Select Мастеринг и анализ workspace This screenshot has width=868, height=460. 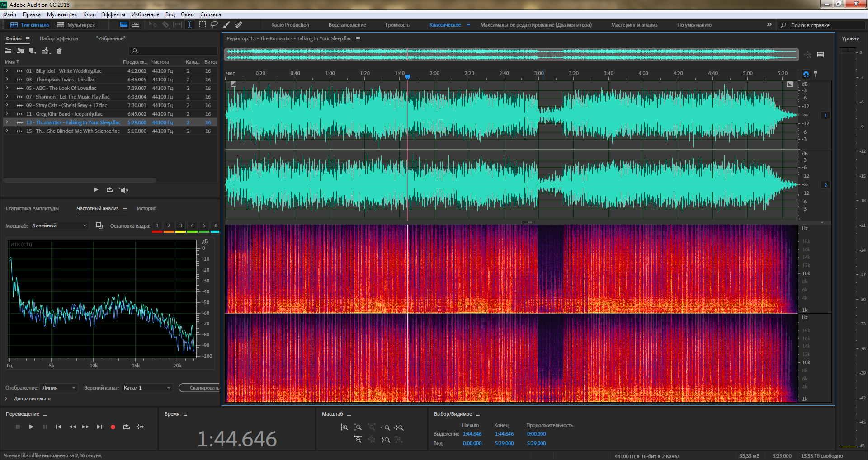(x=634, y=25)
